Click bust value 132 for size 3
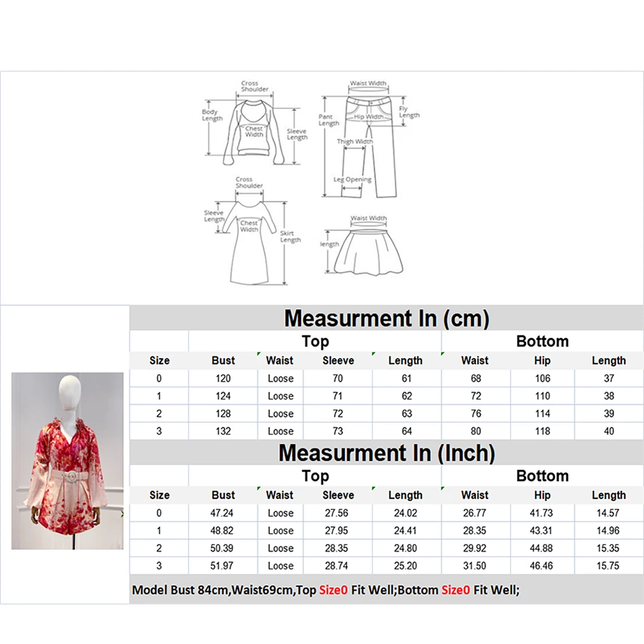This screenshot has height=644, width=644. tap(223, 431)
